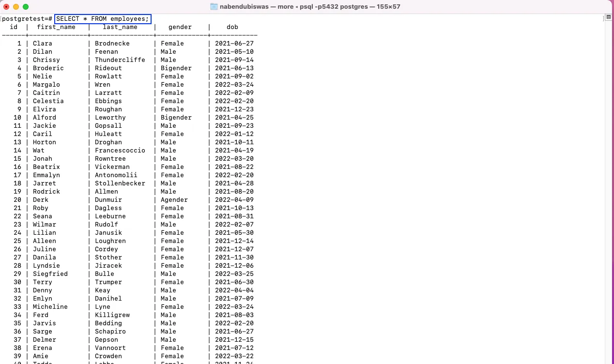
Task: Click the SELECT * FROM employees; command text
Action: (103, 19)
